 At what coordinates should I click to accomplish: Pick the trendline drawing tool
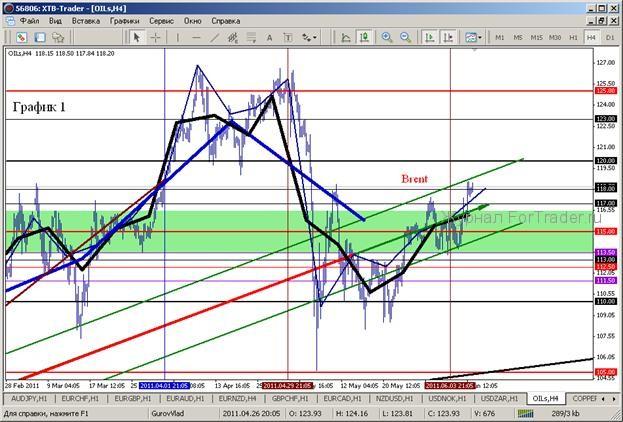(215, 38)
